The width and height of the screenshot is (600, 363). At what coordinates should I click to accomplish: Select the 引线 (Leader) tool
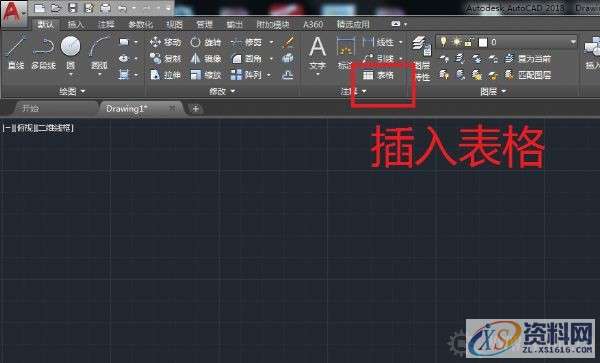point(379,59)
